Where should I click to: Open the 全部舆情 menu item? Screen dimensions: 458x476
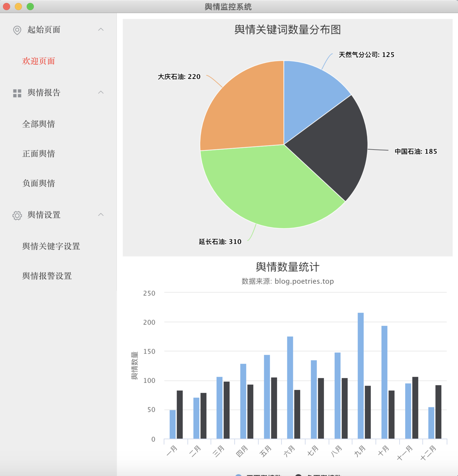(x=38, y=124)
